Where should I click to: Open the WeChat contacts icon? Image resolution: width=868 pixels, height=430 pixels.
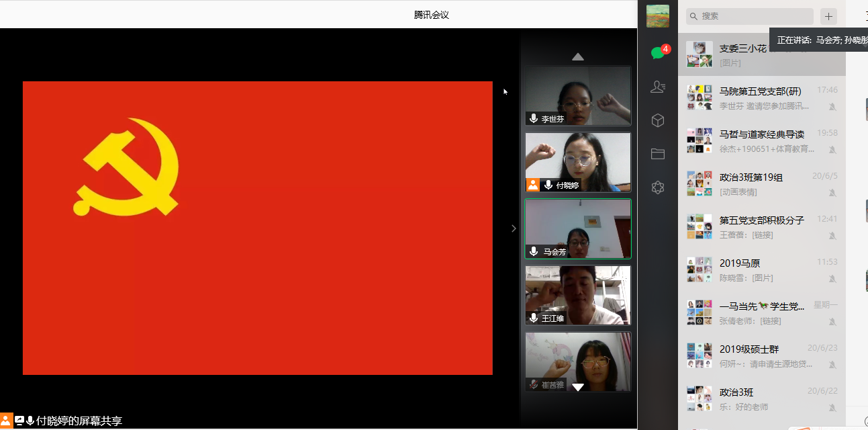coord(658,86)
